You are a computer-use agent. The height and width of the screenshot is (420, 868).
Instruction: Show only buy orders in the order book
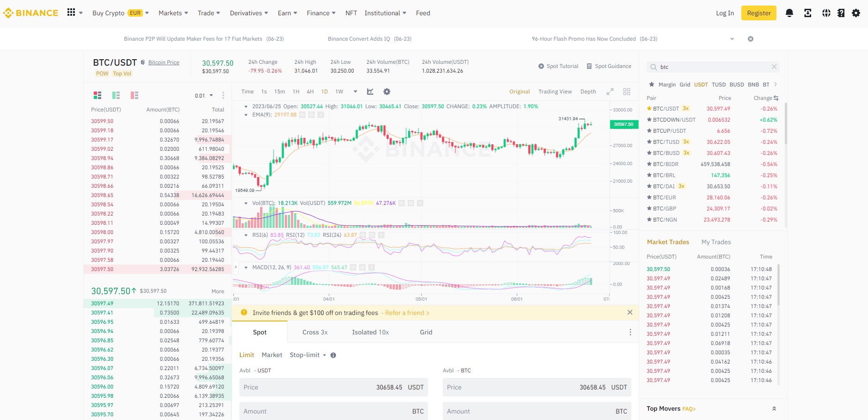116,95
